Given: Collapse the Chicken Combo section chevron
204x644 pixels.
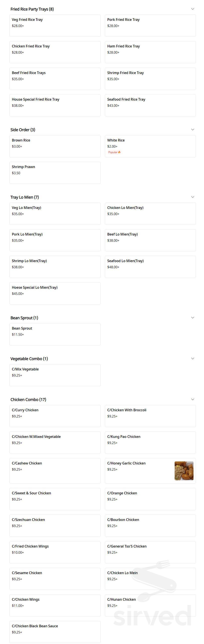Looking at the screenshot, I should (x=192, y=399).
